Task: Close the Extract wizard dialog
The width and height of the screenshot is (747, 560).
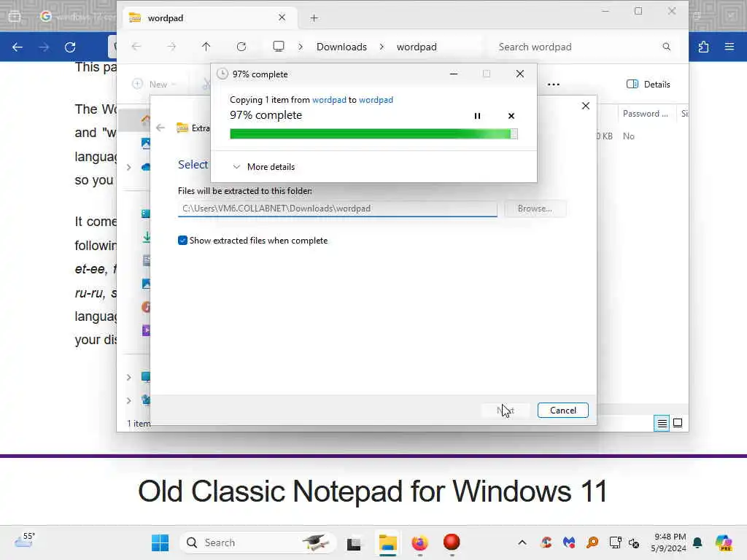Action: 586,106
